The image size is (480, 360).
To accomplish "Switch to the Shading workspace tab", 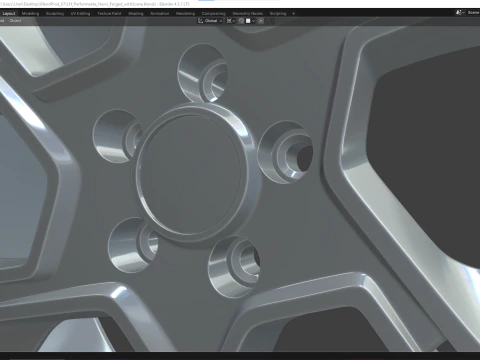I will point(136,13).
